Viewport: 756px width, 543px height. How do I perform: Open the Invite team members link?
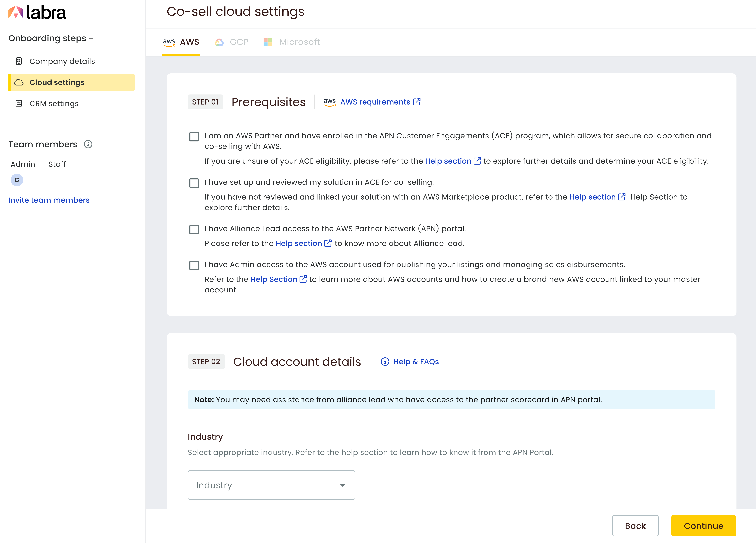click(49, 200)
